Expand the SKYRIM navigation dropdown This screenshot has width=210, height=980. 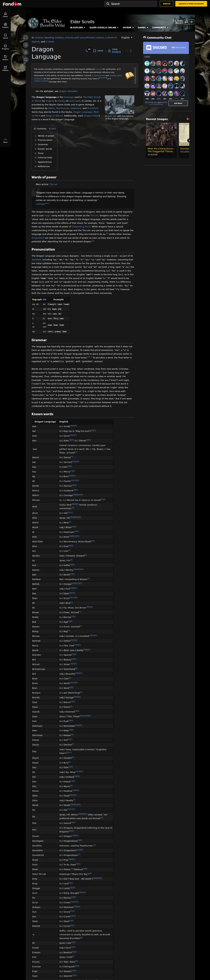click(128, 27)
